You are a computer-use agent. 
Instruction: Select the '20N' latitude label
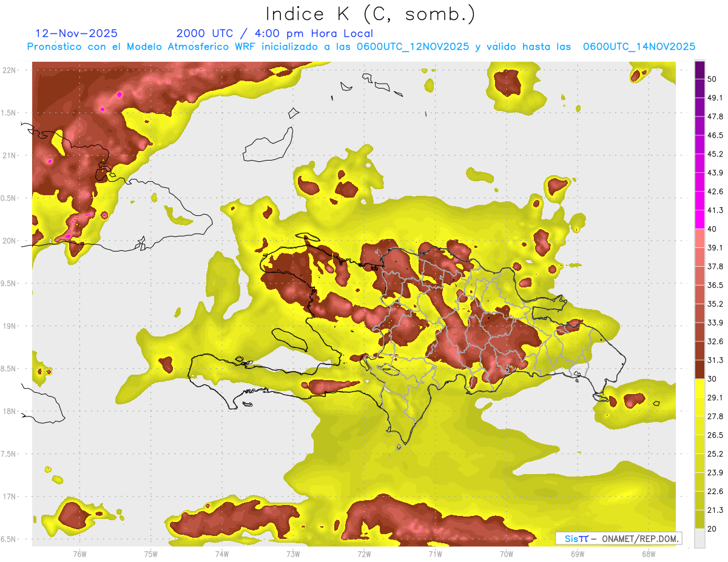[x=10, y=241]
